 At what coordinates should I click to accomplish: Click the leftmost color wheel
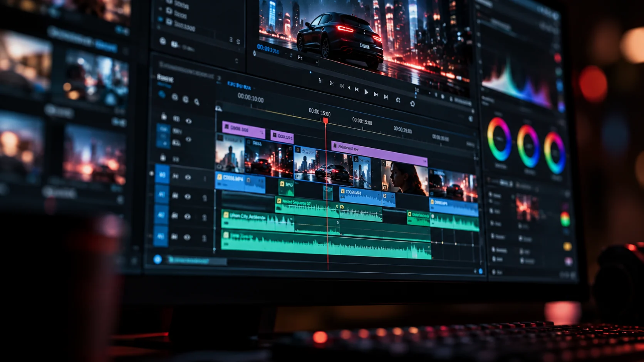[x=499, y=139]
